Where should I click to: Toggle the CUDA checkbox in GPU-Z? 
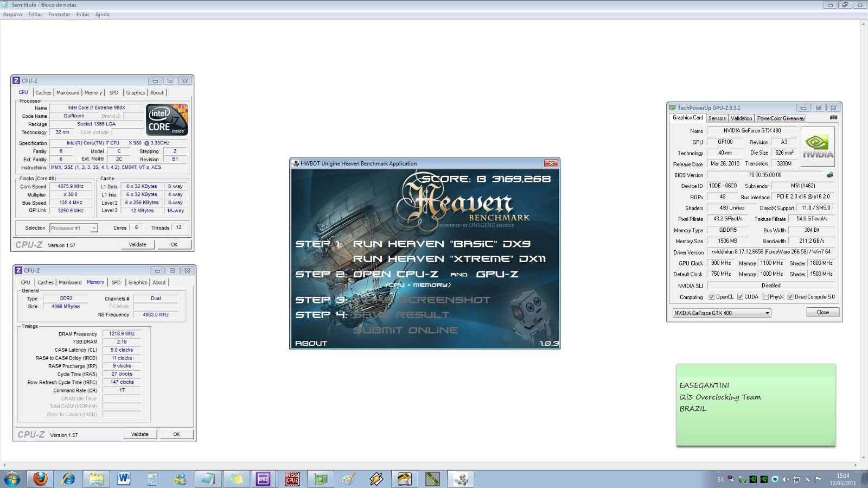pyautogui.click(x=740, y=297)
